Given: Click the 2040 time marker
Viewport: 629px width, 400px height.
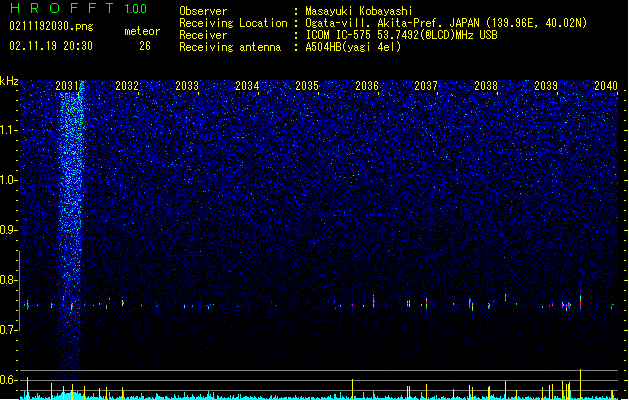Looking at the screenshot, I should tap(606, 86).
